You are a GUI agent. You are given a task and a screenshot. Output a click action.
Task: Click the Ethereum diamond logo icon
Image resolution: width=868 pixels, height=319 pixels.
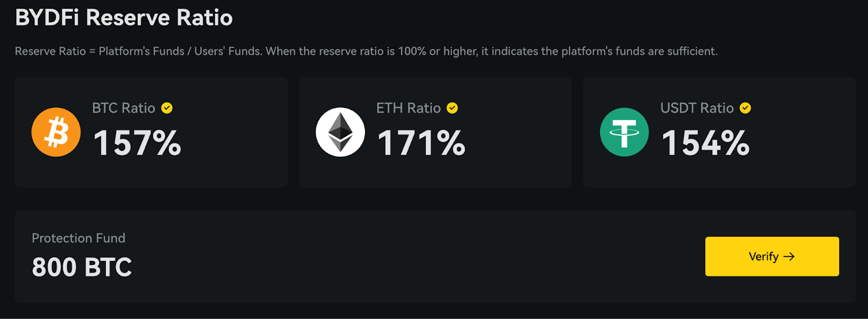point(340,132)
